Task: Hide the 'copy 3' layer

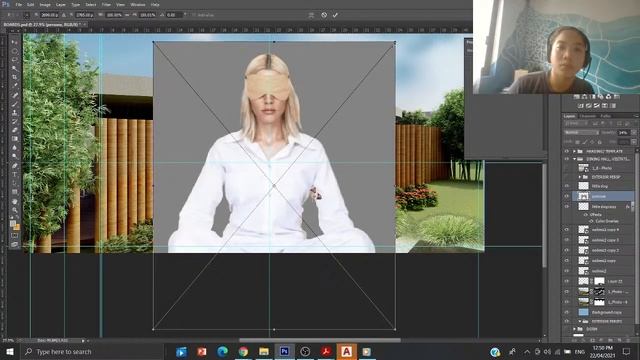Action: [x=567, y=240]
